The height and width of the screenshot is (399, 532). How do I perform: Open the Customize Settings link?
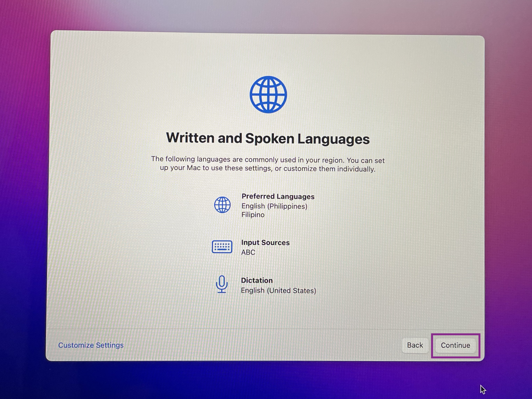coord(91,345)
